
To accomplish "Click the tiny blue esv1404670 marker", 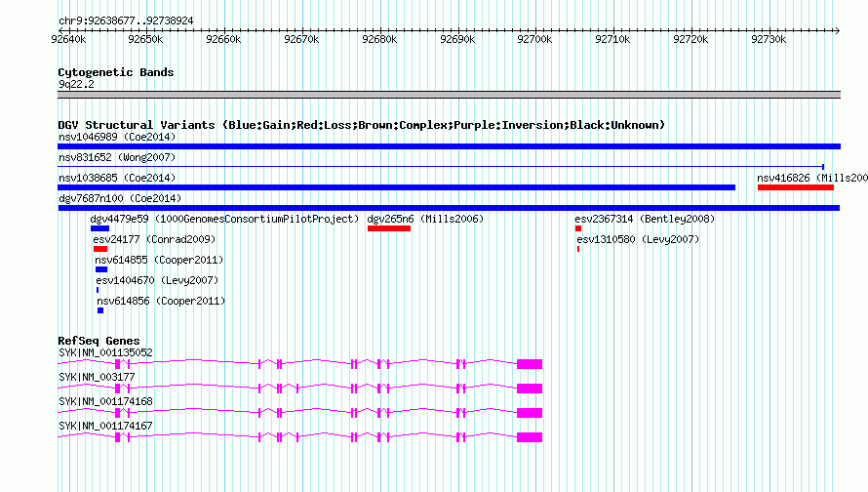I will [98, 290].
